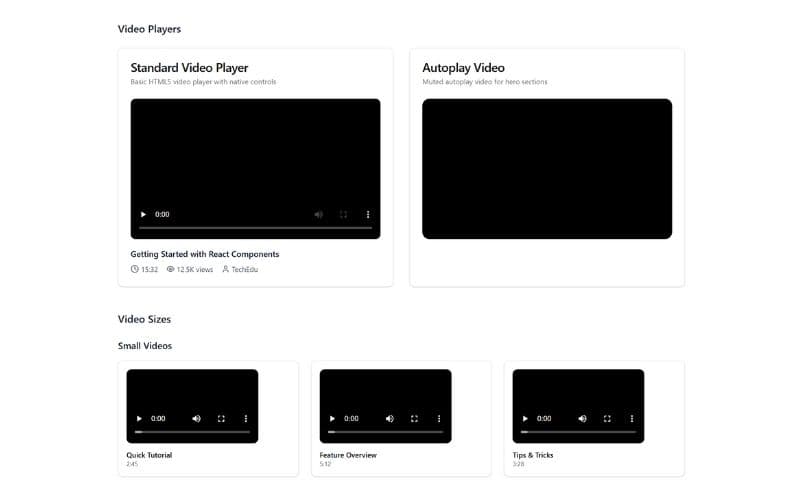Click the Video Sizes section heading

coord(144,319)
